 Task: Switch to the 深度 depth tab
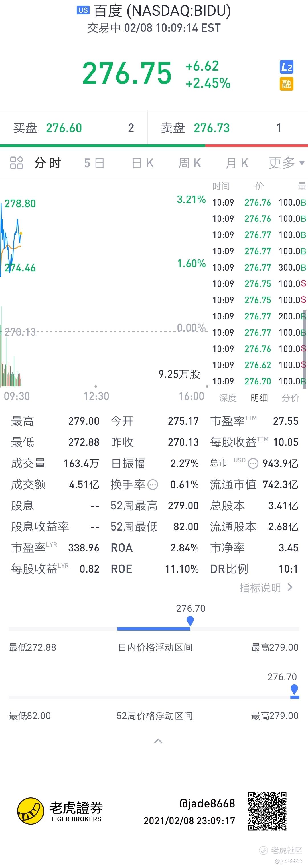coord(228,398)
